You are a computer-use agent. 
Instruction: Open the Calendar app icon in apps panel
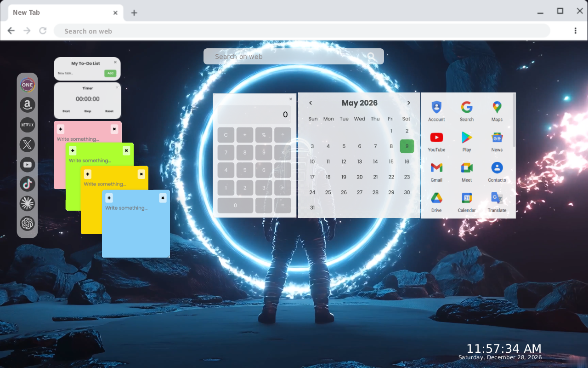[467, 202]
